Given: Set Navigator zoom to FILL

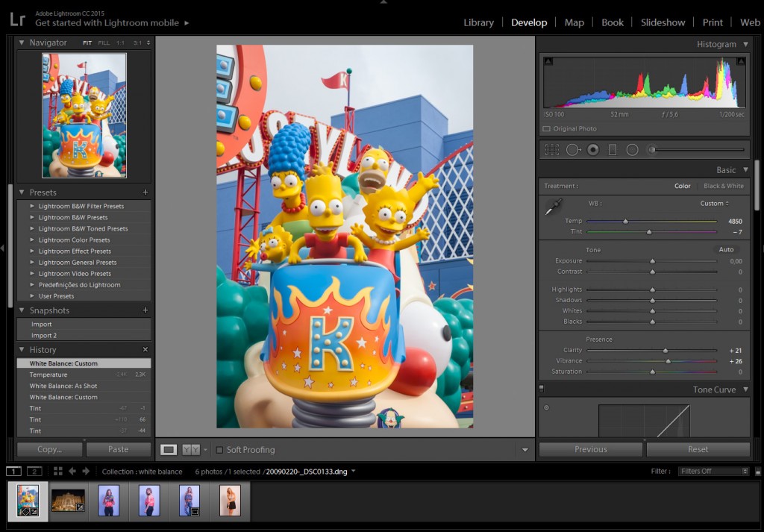Looking at the screenshot, I should click(104, 43).
